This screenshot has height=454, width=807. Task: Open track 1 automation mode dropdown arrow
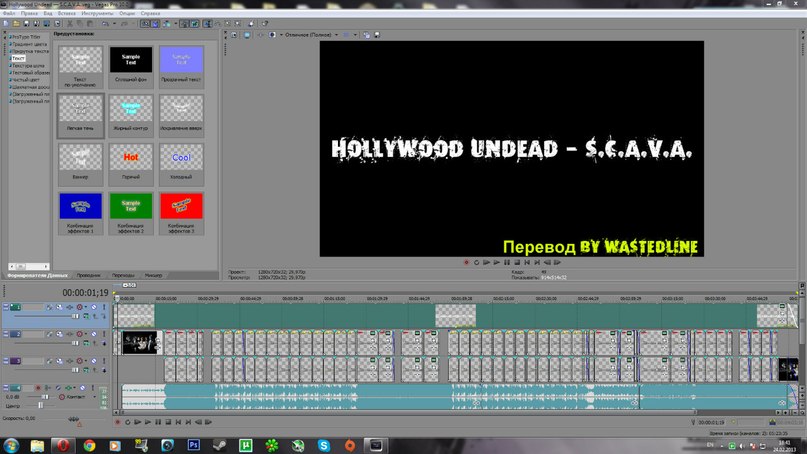pyautogui.click(x=86, y=307)
